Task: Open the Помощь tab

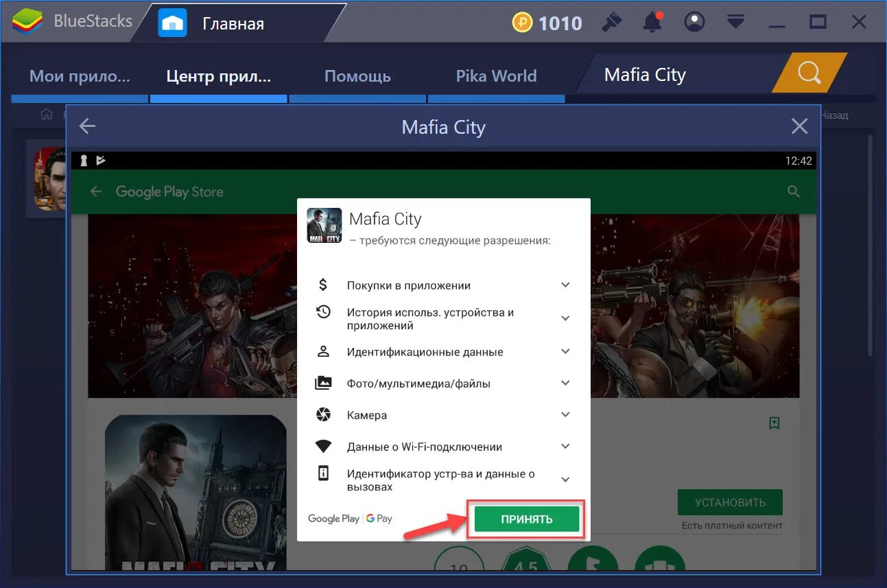Action: (x=357, y=76)
